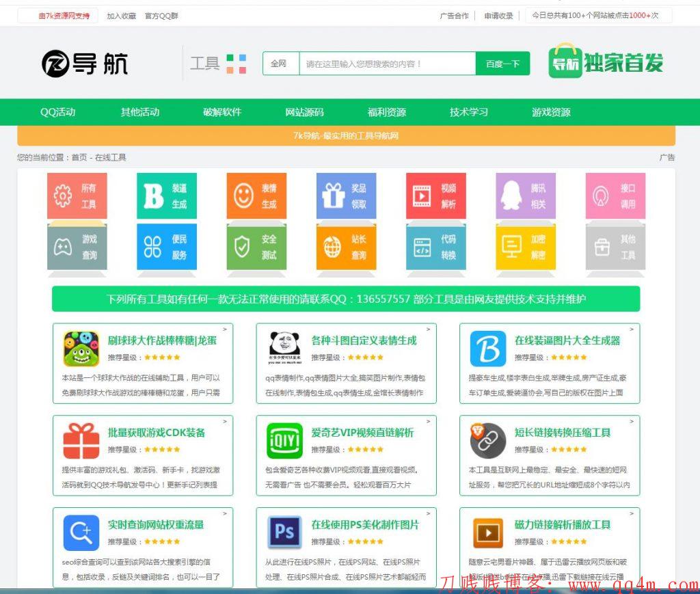Expand arrow on 在线使用PS美化制作图片 card
The image size is (700, 594).
pyautogui.click(x=429, y=513)
